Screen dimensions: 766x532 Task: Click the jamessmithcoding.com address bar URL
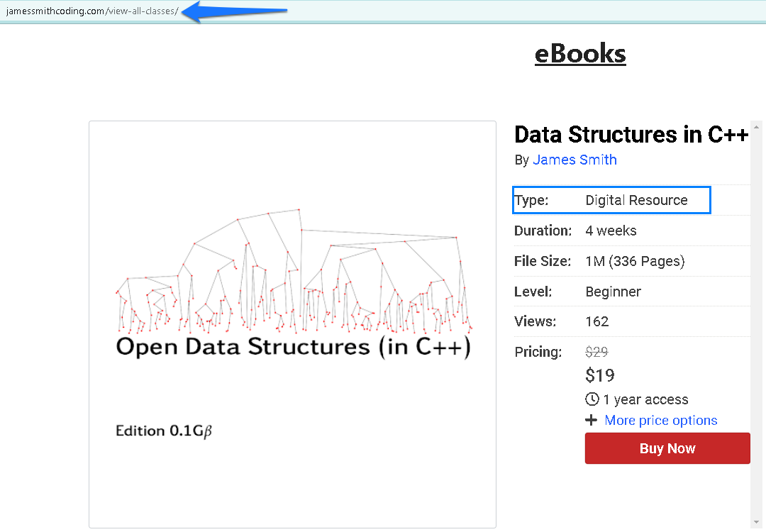[x=91, y=11]
